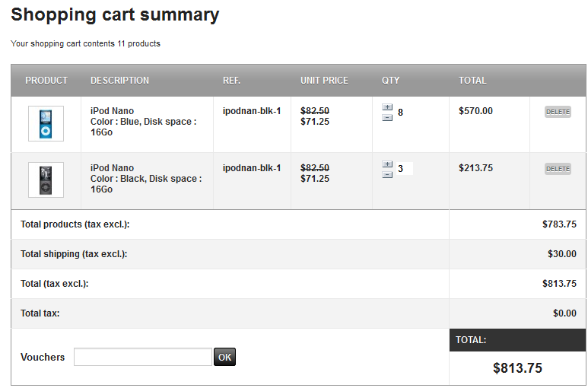Click the REF. column header
The image size is (588, 388).
point(231,81)
